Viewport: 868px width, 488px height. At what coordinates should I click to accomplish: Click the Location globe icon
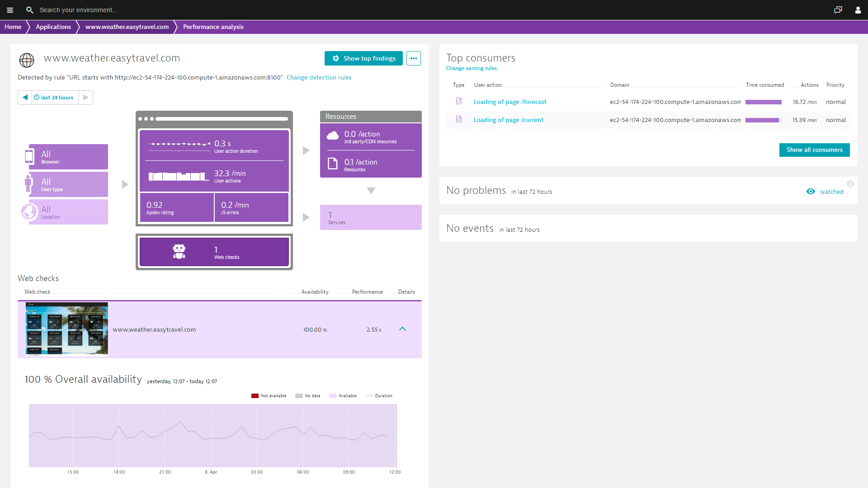point(29,211)
